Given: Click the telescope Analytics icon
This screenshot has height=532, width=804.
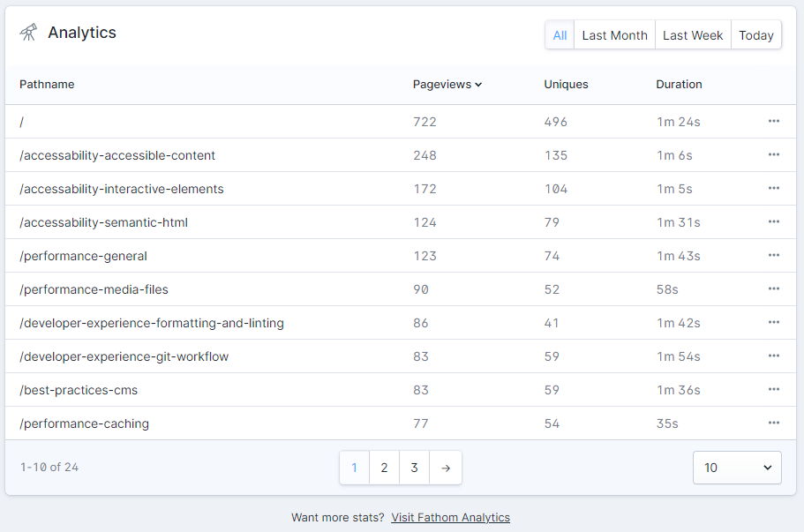Looking at the screenshot, I should pyautogui.click(x=27, y=32).
